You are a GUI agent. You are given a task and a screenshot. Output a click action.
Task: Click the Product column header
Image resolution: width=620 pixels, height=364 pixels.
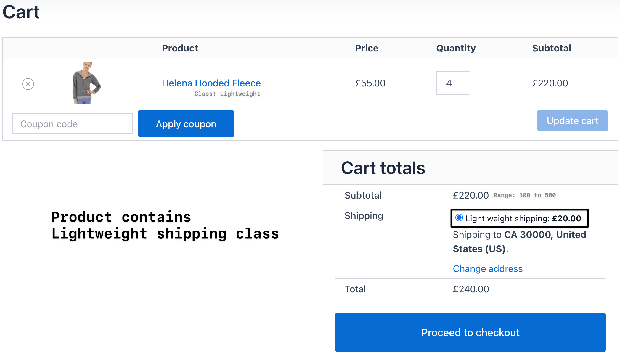tap(180, 48)
